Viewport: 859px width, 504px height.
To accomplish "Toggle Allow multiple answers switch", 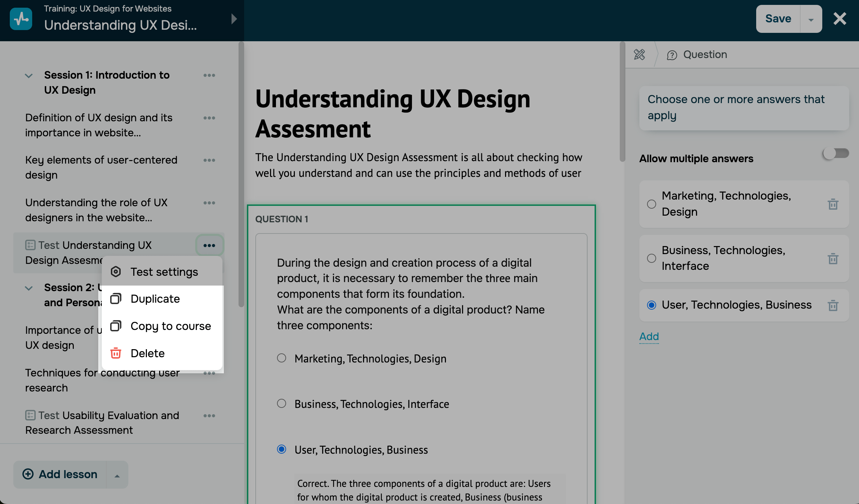I will tap(836, 153).
